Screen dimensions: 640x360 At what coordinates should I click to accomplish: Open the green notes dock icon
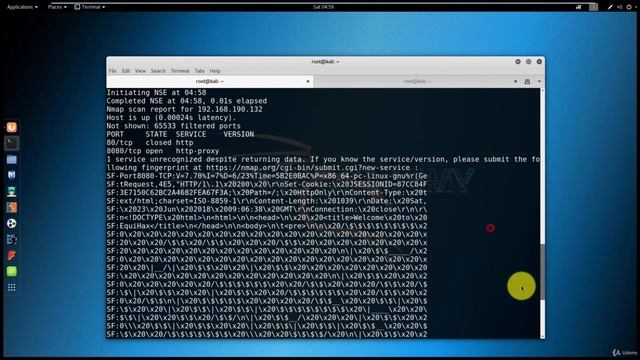(x=11, y=271)
